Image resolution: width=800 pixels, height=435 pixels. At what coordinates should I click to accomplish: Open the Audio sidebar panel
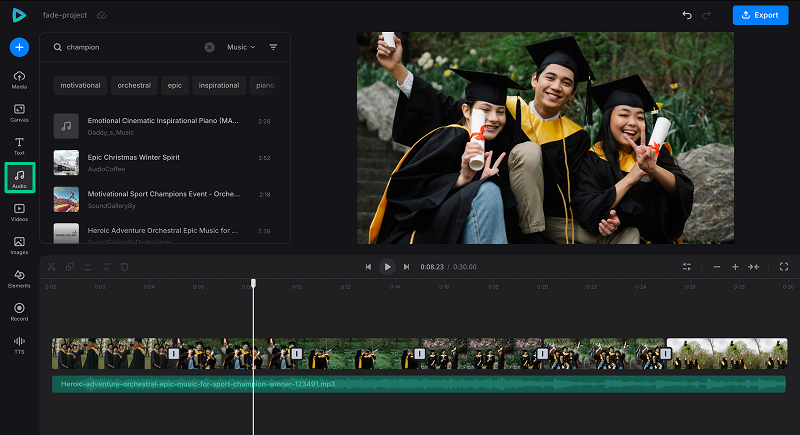19,177
